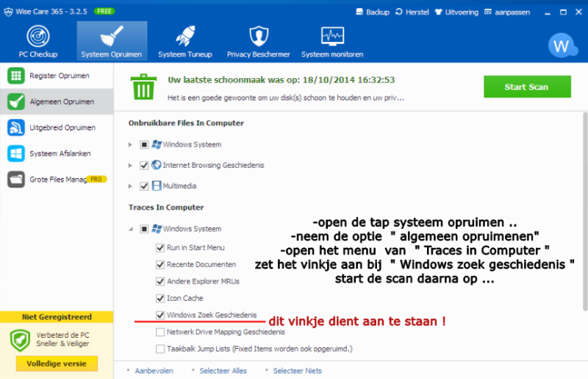
Task: Click the green shield upgrade icon
Action: (x=21, y=340)
